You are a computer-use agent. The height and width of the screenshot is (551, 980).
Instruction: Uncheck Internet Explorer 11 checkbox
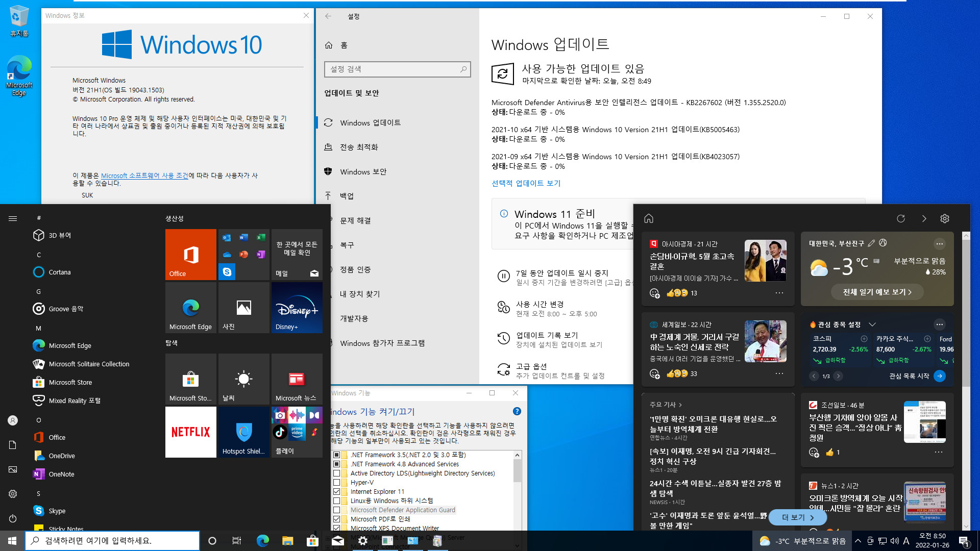coord(336,491)
